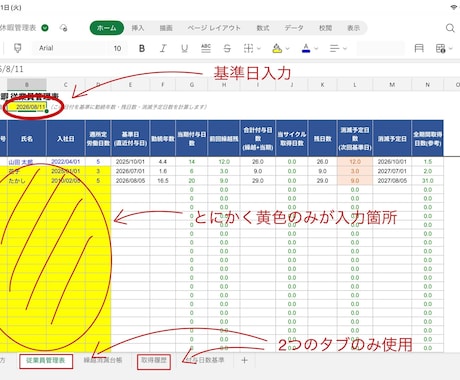Screen dimensions: 460x380
Task: Click the green saved-status check icon
Action: point(45,28)
